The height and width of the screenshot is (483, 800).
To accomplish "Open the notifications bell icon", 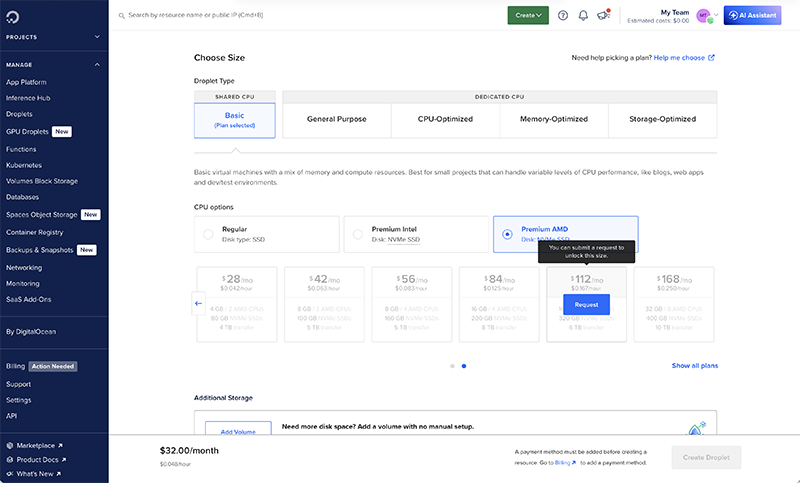I will tap(582, 15).
